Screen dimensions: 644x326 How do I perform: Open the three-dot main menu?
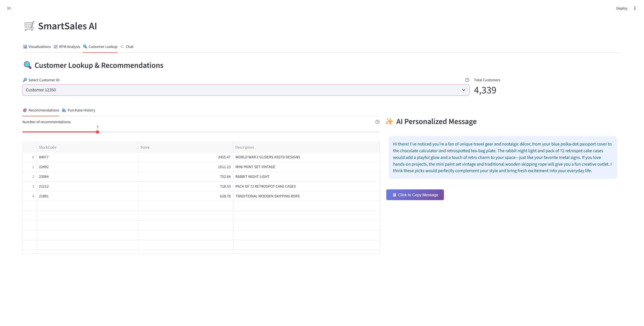[x=634, y=8]
